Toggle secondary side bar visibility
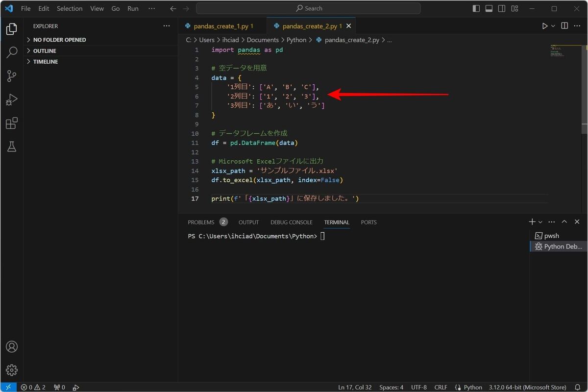588x392 pixels. [x=502, y=8]
